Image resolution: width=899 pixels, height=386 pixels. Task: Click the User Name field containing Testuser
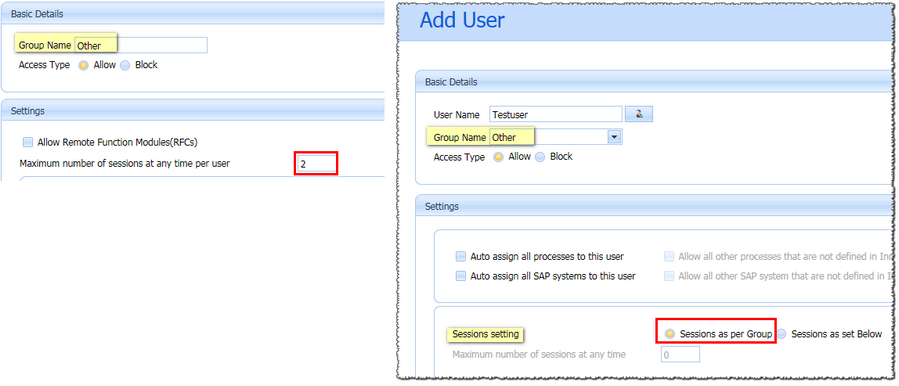556,114
